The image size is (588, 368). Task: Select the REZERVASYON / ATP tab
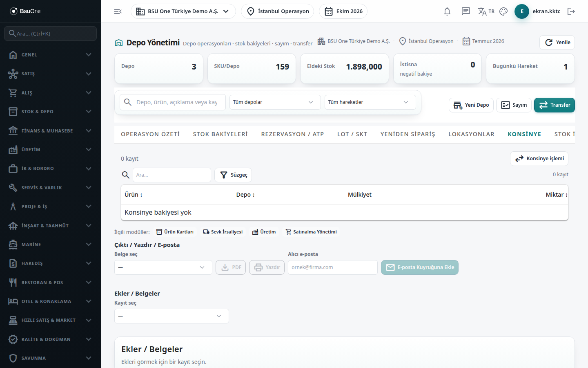(292, 134)
